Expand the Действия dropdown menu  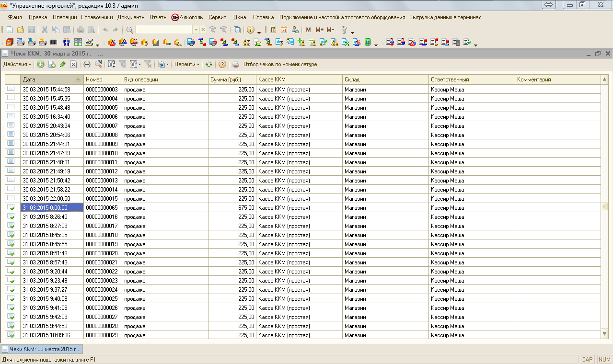pyautogui.click(x=17, y=64)
